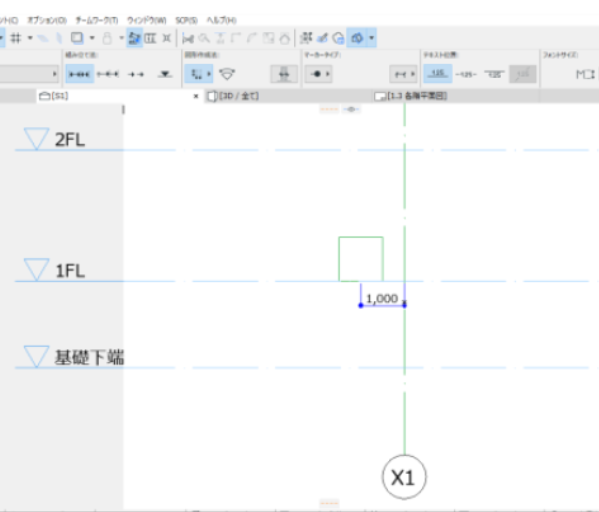Click the X1 grid axis marker
Screen dimensions: 599x512
click(x=404, y=477)
